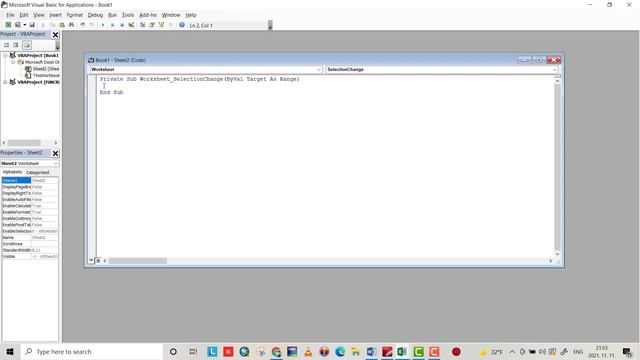Save the workbook using the toolbar disk icon
The height and width of the screenshot is (360, 640).
pyautogui.click(x=32, y=25)
